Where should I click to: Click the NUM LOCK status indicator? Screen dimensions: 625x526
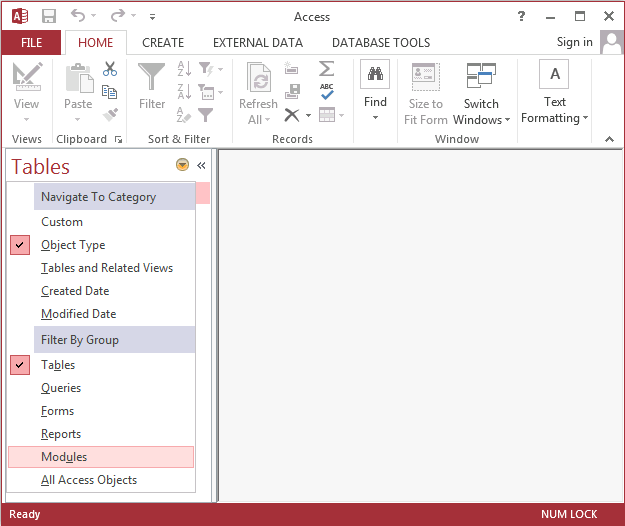point(569,514)
